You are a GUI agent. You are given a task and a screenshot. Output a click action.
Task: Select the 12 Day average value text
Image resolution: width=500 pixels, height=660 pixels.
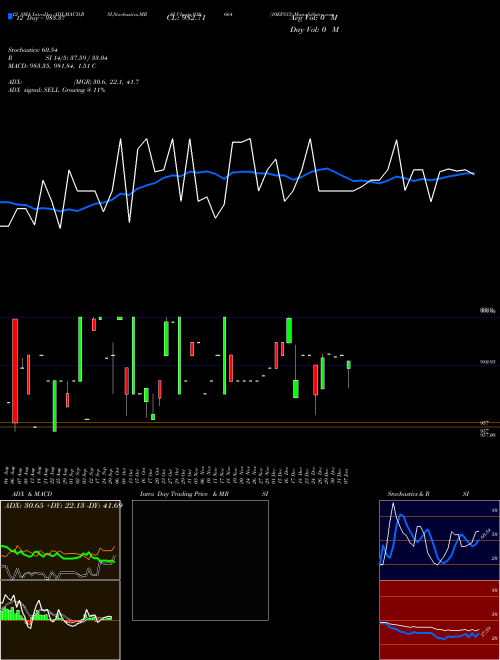click(x=38, y=19)
